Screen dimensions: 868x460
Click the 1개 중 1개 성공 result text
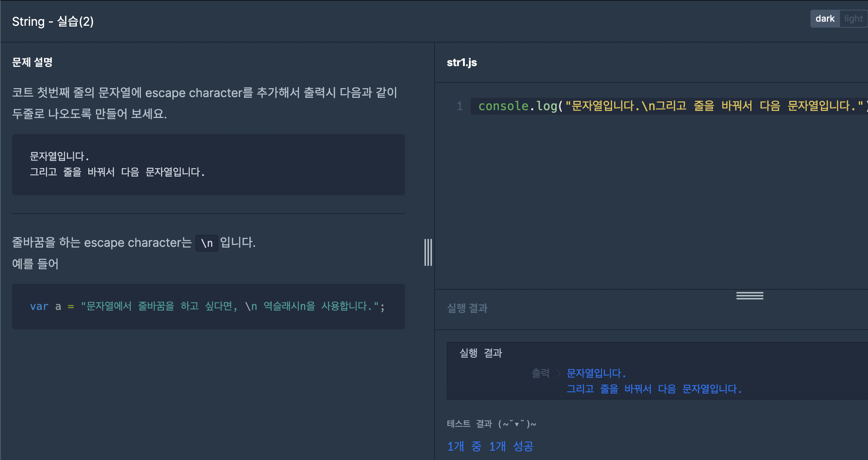pos(490,446)
